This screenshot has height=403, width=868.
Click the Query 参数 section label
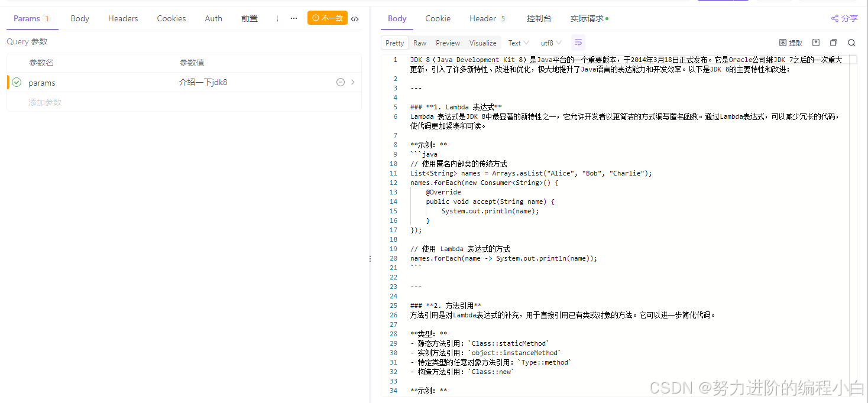click(x=27, y=41)
